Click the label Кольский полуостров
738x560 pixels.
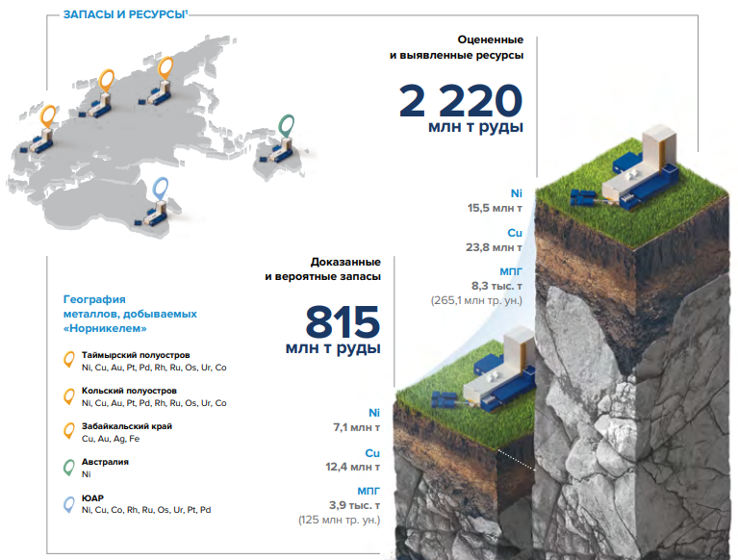[129, 391]
